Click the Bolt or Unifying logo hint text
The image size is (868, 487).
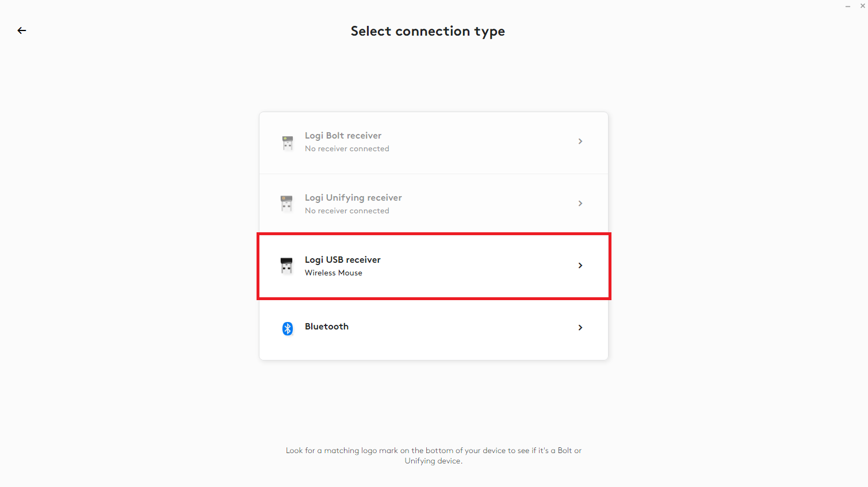(x=434, y=455)
